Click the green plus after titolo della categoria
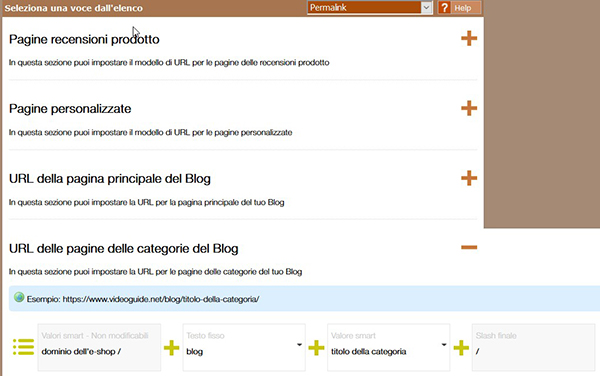 tap(461, 348)
